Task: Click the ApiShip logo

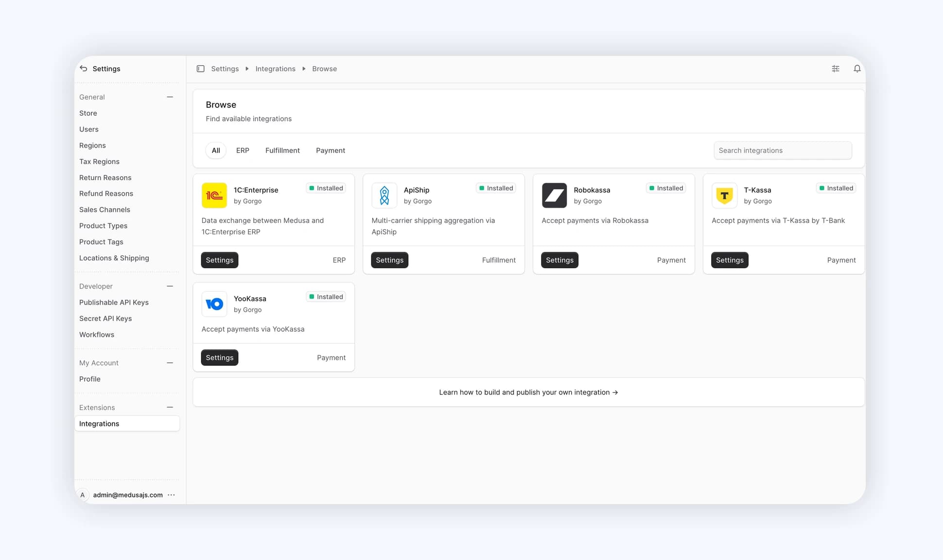Action: [384, 195]
